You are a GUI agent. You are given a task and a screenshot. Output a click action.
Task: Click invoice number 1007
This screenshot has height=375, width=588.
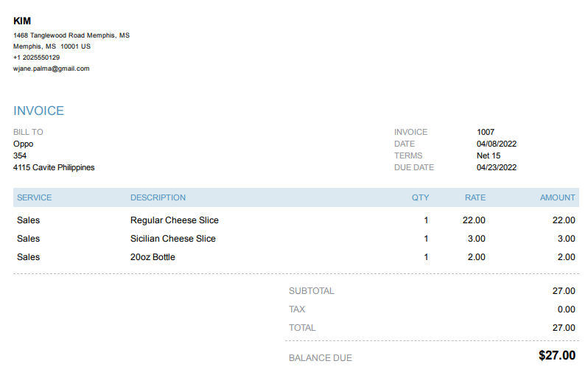[486, 132]
